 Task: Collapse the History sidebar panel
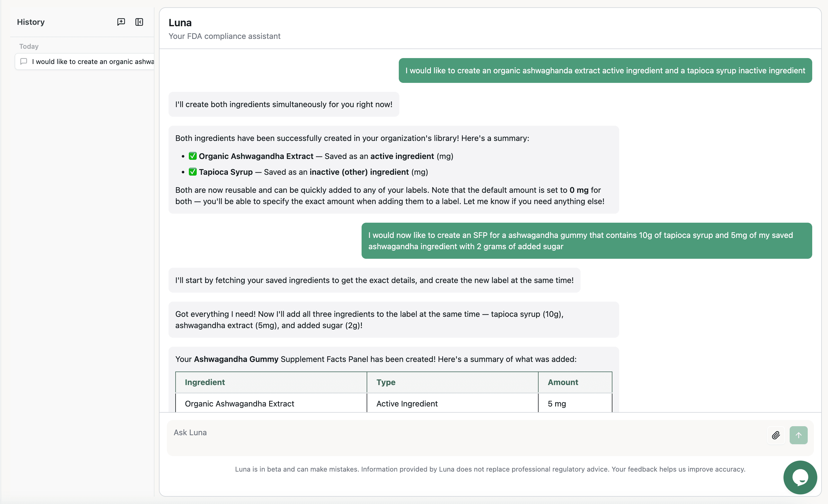coord(139,22)
